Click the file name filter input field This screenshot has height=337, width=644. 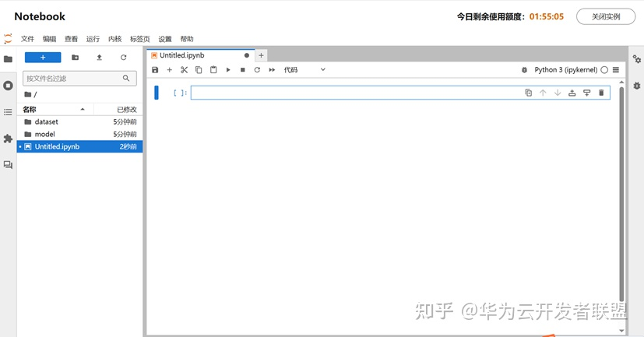(73, 79)
